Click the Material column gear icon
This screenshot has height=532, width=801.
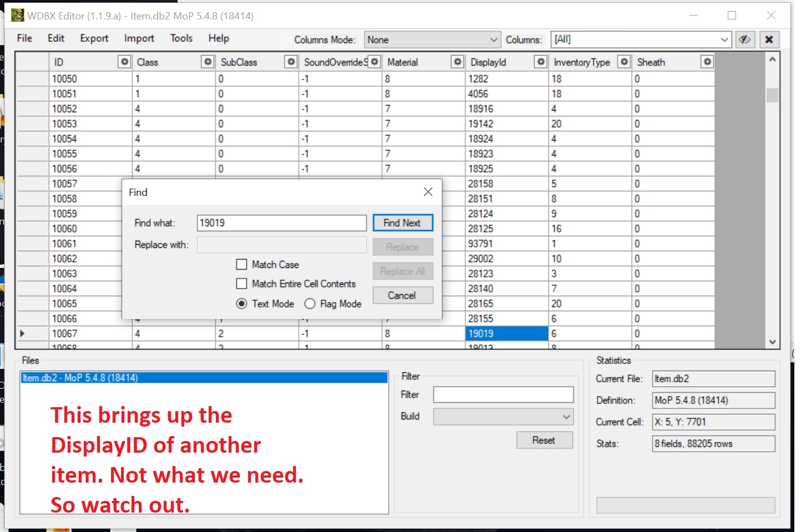457,62
